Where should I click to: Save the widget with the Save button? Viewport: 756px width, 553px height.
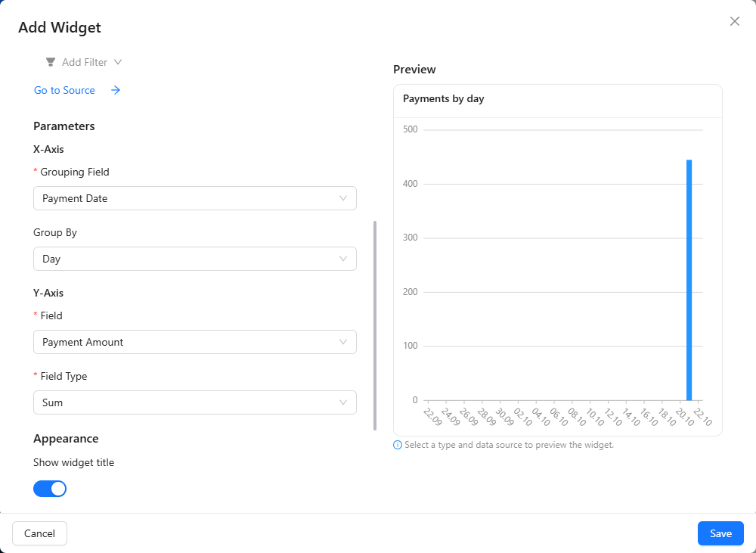pos(720,533)
